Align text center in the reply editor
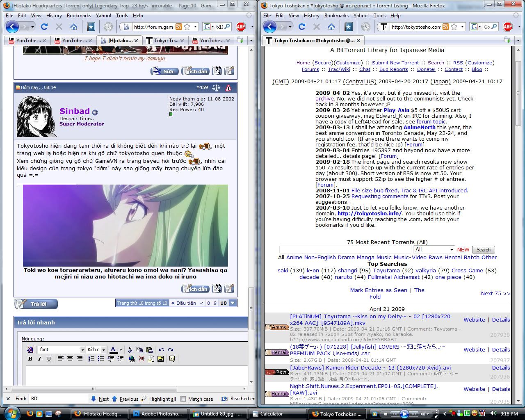The width and height of the screenshot is (525, 420). pyautogui.click(x=70, y=358)
